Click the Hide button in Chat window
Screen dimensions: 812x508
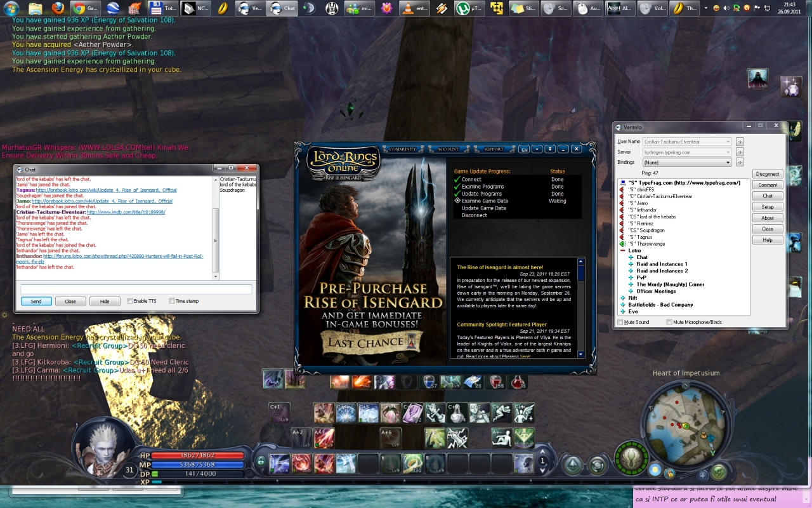pos(105,301)
